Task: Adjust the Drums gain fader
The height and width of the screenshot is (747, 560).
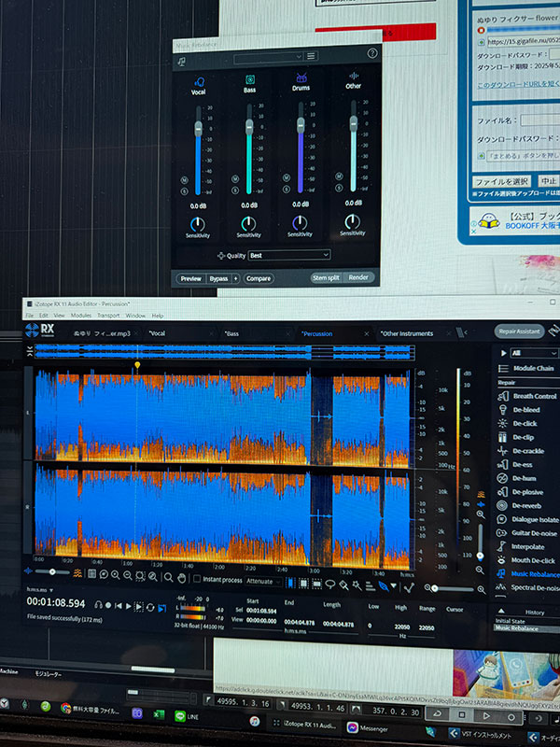Action: tap(301, 125)
